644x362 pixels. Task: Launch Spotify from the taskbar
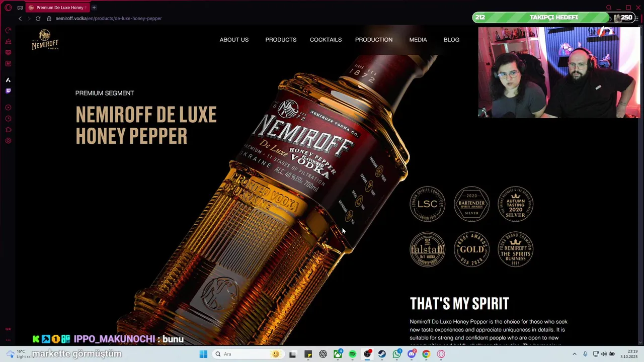coord(353,354)
